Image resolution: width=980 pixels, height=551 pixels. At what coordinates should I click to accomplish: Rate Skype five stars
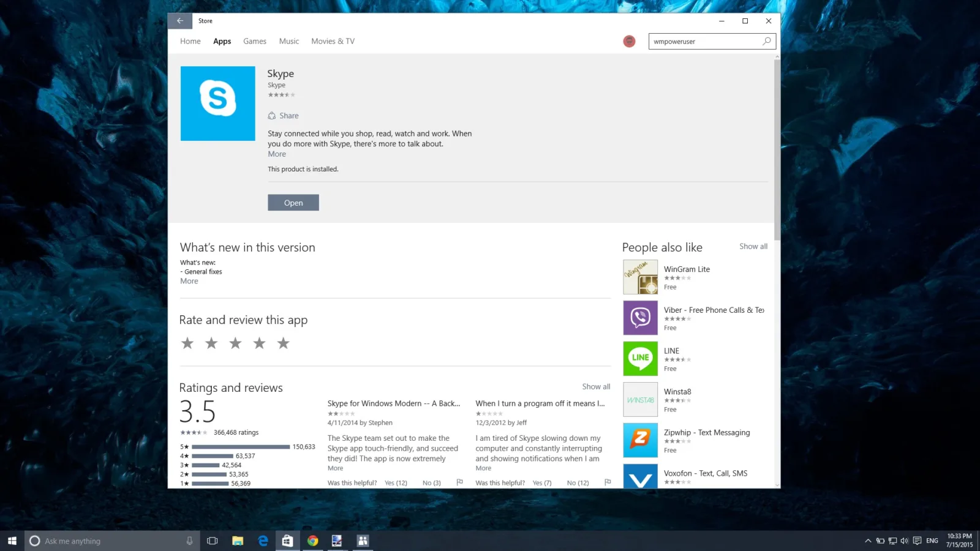(x=283, y=343)
